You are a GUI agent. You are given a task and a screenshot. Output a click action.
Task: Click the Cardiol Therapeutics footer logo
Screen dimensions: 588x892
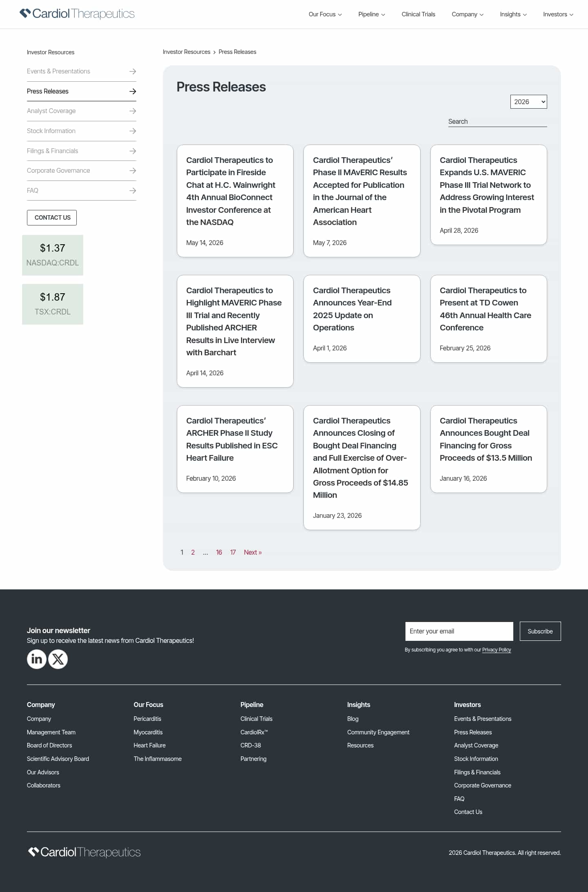click(84, 852)
